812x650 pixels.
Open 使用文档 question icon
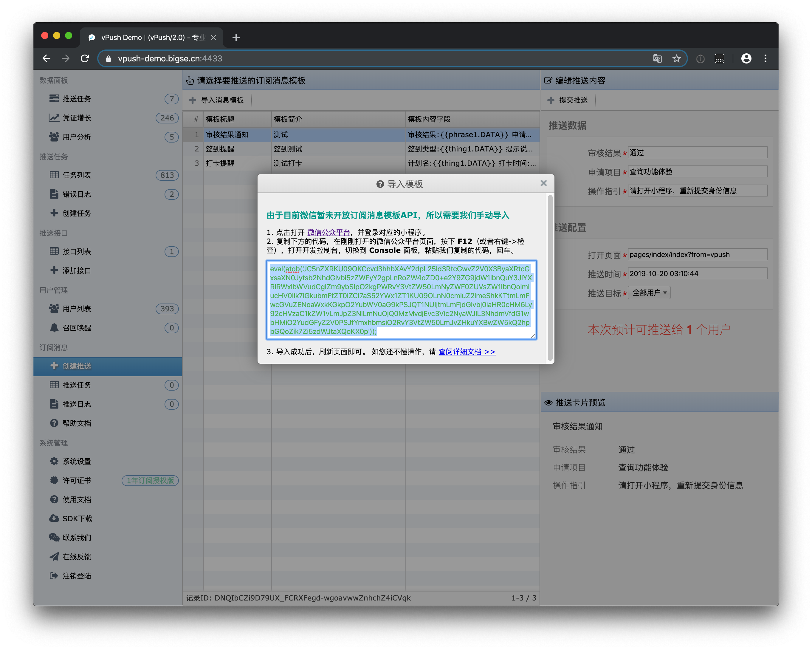[54, 499]
